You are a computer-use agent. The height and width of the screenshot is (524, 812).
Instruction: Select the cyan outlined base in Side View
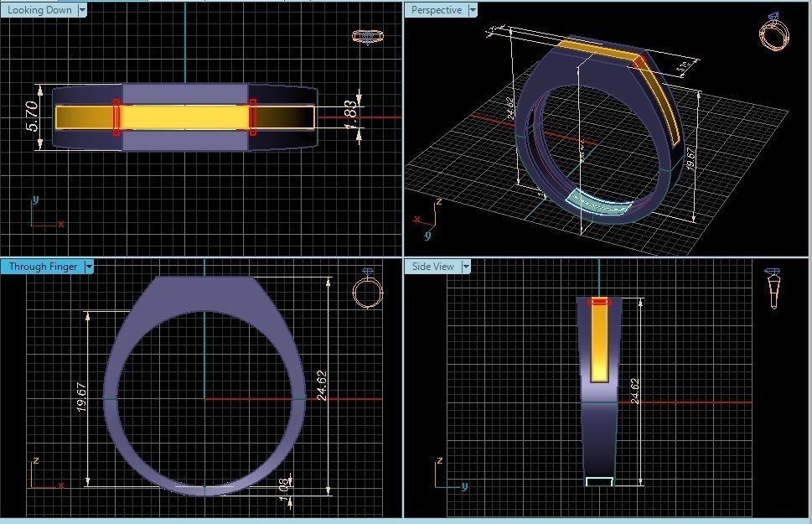(600, 481)
